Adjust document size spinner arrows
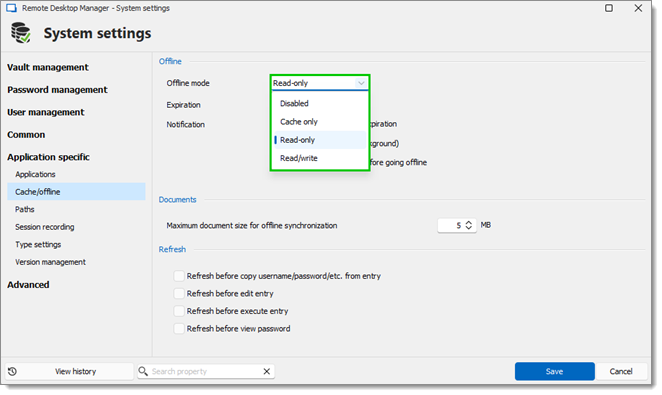 (x=469, y=225)
